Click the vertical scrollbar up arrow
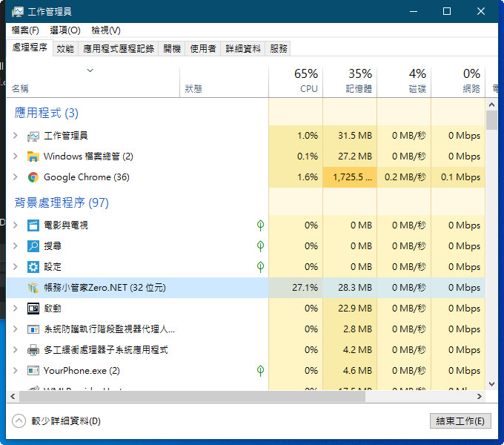The width and height of the screenshot is (504, 445). pyautogui.click(x=491, y=105)
